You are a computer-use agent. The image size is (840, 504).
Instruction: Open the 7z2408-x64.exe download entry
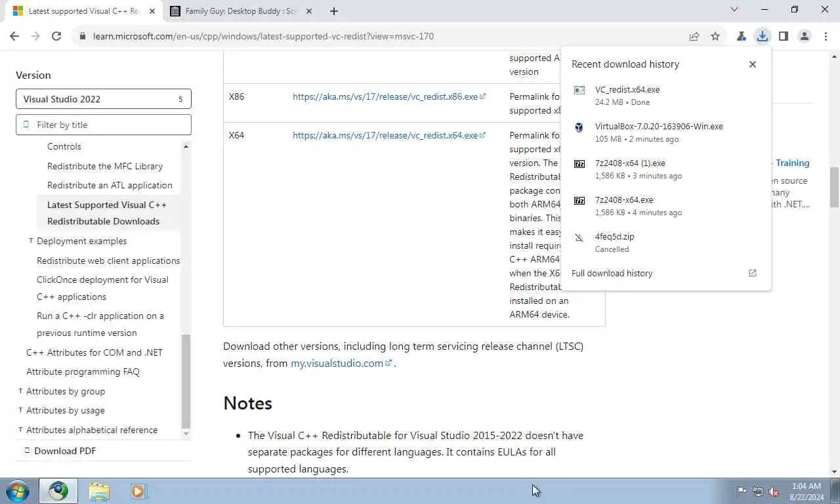tap(665, 205)
